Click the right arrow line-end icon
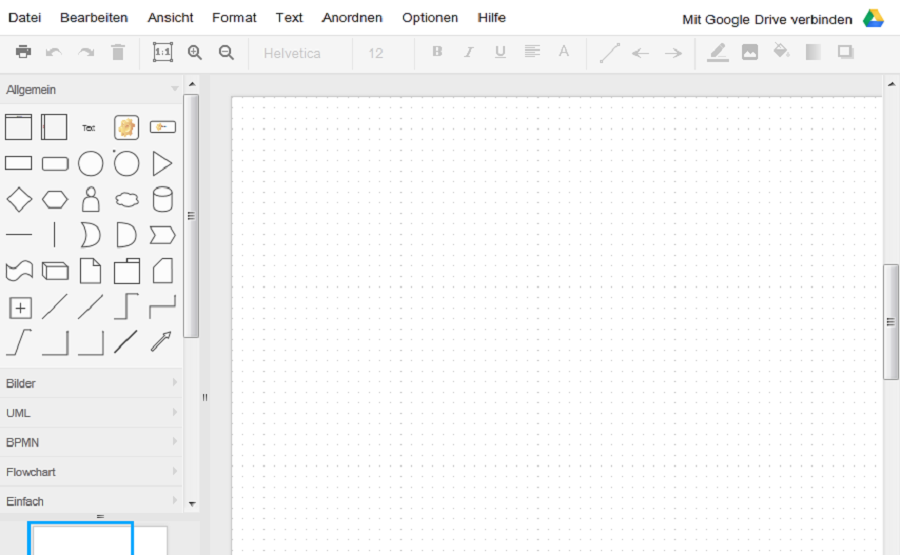The image size is (900, 555). tap(673, 53)
